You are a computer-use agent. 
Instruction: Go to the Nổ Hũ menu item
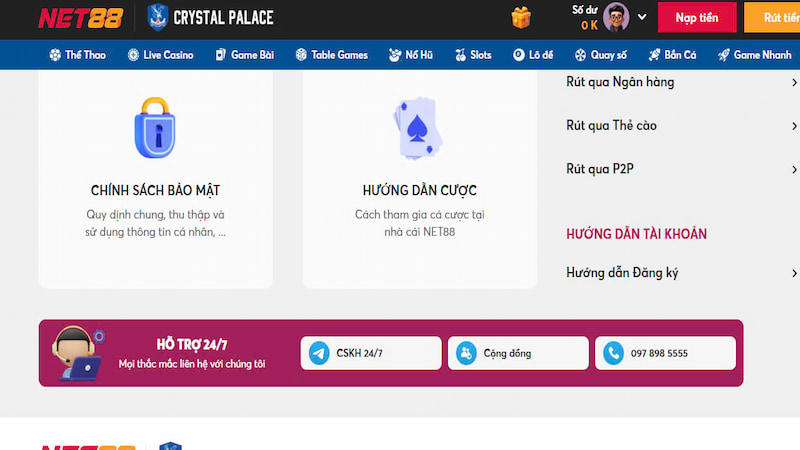413,55
